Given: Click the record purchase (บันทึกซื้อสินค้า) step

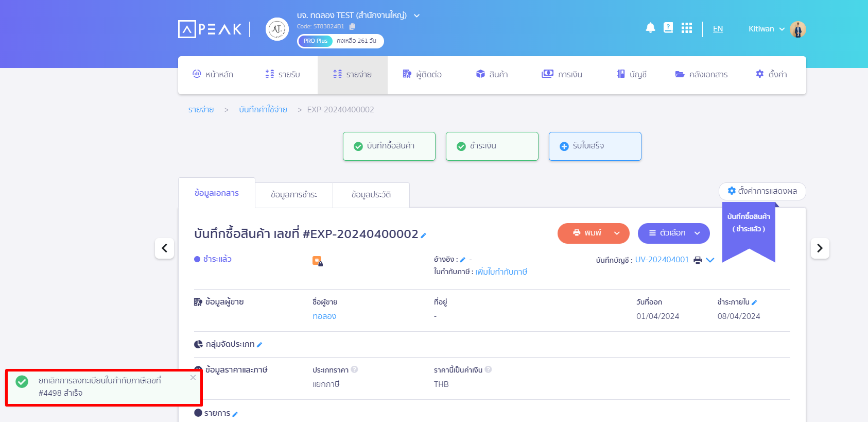Looking at the screenshot, I should point(389,146).
